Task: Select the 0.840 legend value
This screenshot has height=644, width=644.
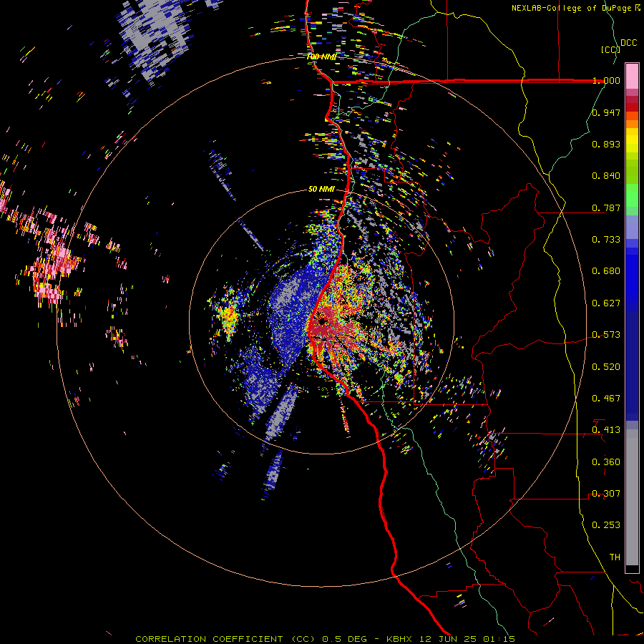Action: (x=606, y=176)
